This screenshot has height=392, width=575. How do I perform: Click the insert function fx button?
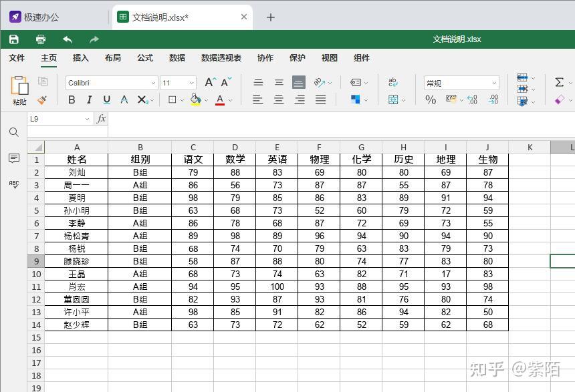(101, 119)
